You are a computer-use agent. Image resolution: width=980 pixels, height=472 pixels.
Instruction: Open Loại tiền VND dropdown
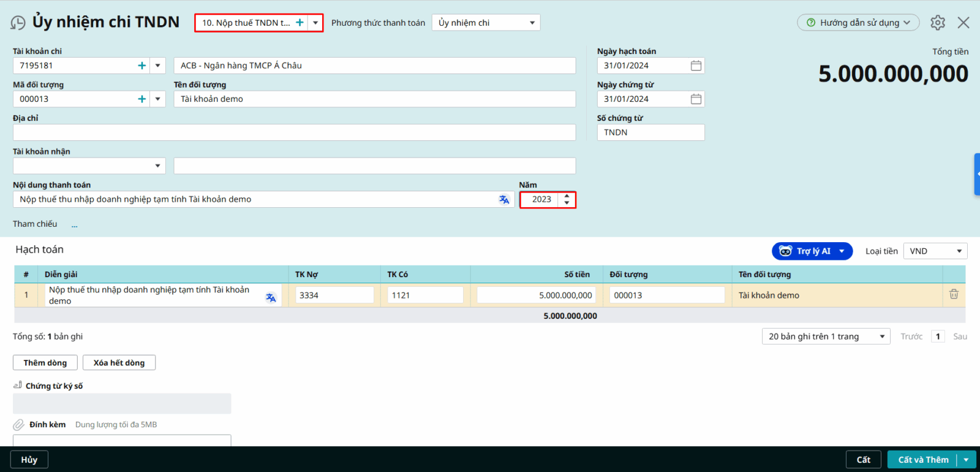(x=959, y=251)
